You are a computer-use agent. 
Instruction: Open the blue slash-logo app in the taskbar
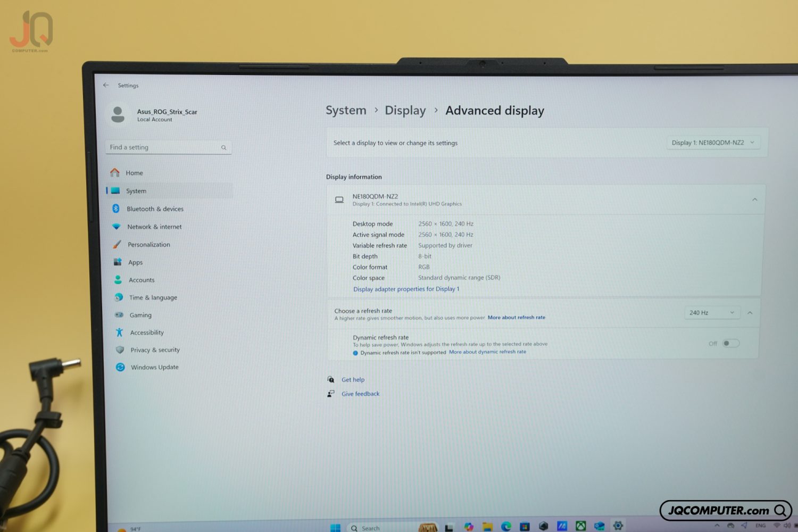[x=562, y=526]
